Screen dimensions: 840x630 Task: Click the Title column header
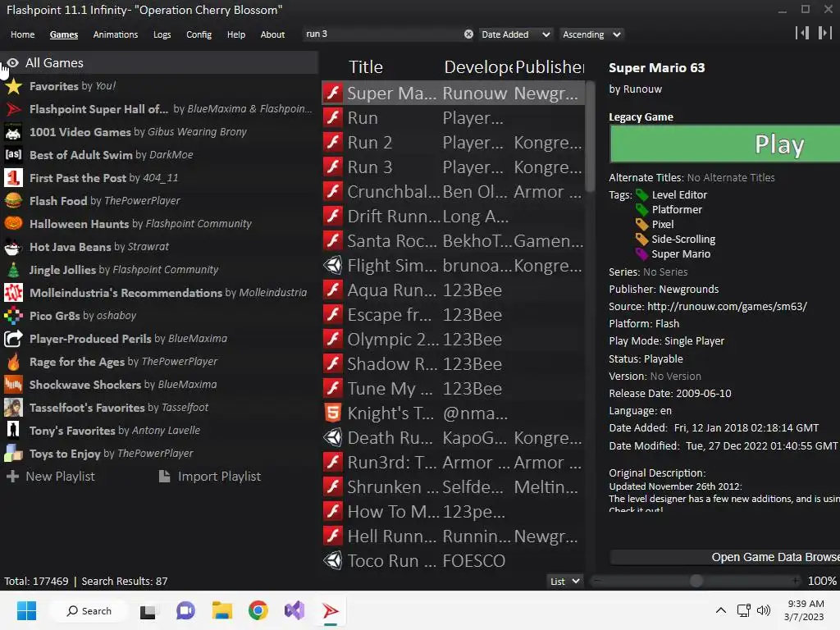coord(366,67)
